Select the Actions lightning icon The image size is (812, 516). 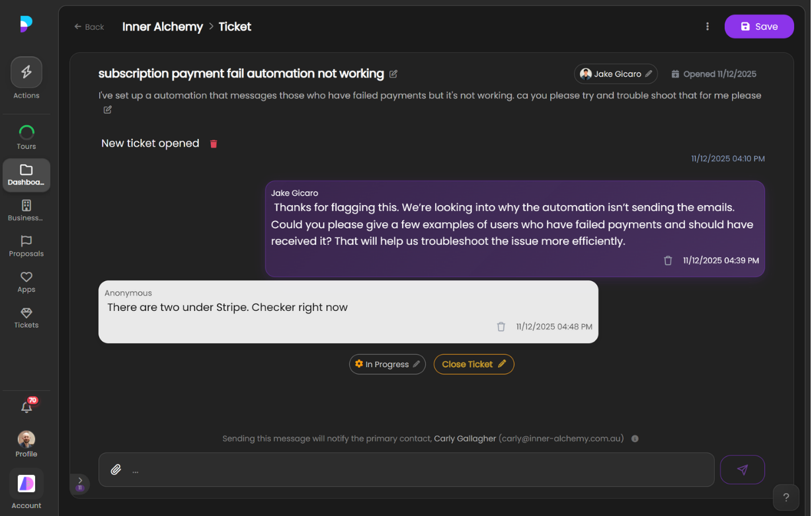click(x=26, y=71)
